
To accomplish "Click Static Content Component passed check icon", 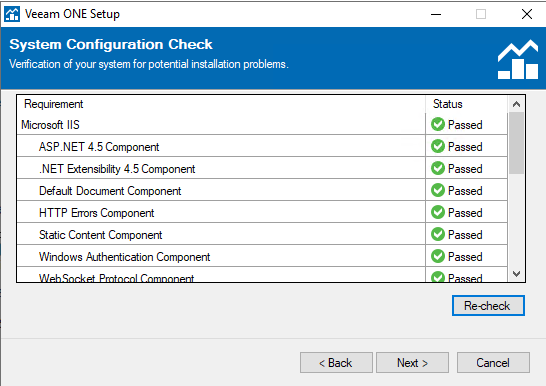I will pyautogui.click(x=438, y=234).
